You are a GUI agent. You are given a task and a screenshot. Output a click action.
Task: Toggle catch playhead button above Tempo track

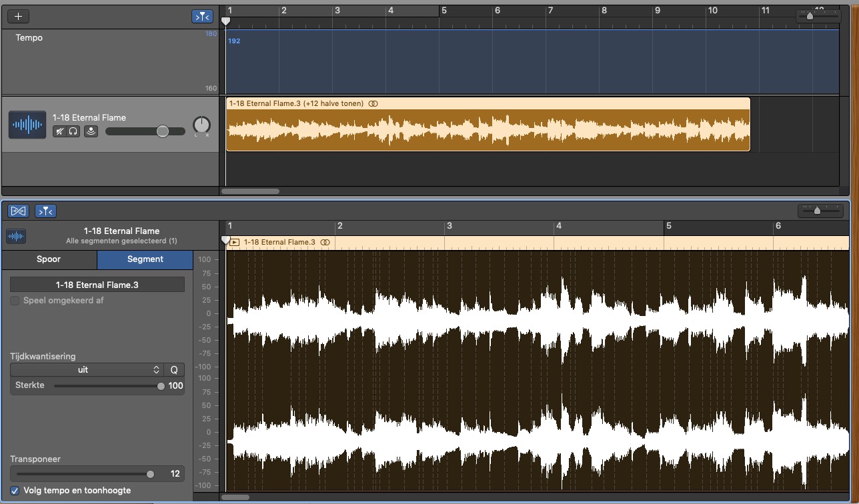203,16
